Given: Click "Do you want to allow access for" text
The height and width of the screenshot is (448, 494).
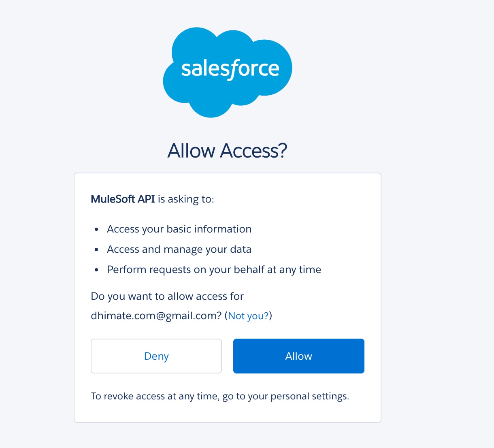Looking at the screenshot, I should pyautogui.click(x=167, y=297).
